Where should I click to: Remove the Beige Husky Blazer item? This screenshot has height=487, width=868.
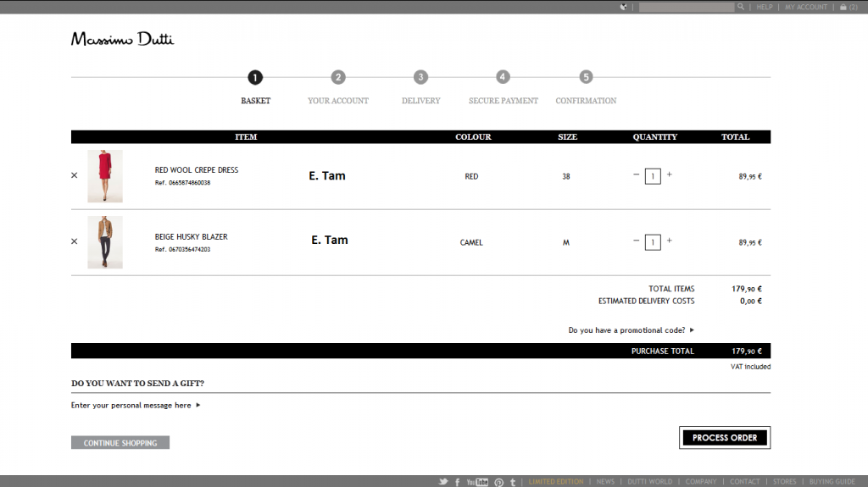pos(75,241)
